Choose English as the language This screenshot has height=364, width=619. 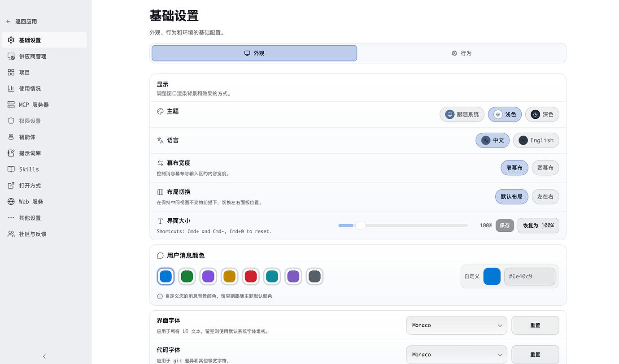click(x=536, y=140)
